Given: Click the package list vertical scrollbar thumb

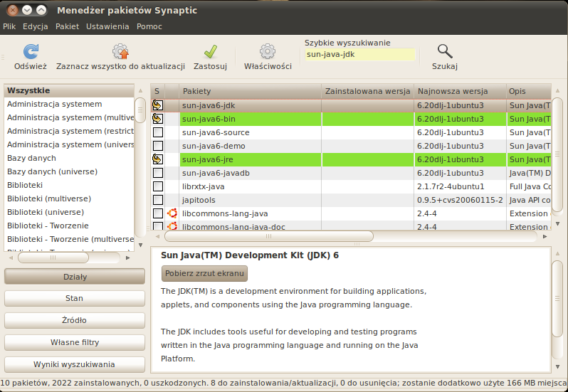Looking at the screenshot, I should pos(557,154).
